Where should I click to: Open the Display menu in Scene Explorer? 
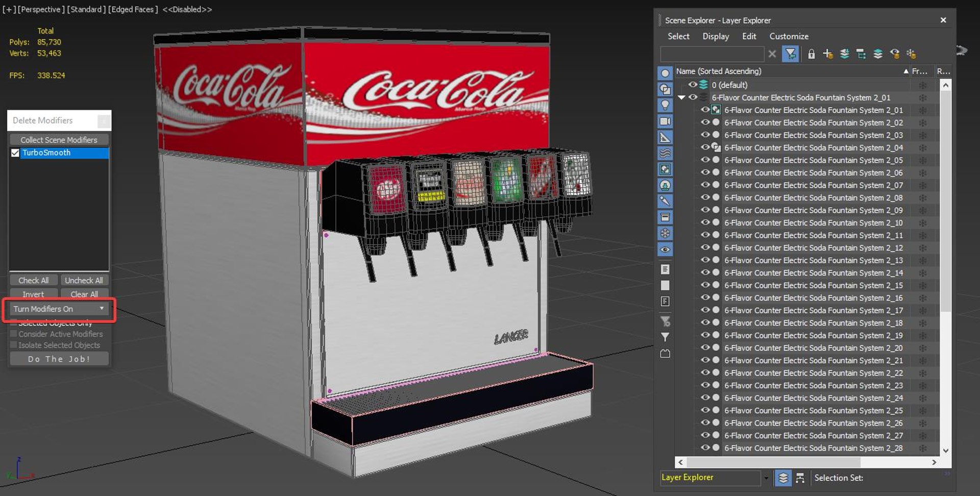[716, 36]
